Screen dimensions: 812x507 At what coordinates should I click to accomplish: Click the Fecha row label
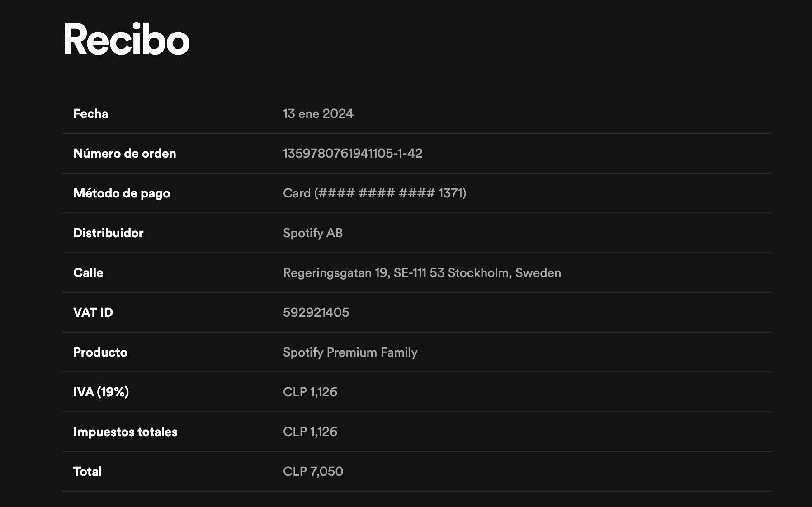90,114
